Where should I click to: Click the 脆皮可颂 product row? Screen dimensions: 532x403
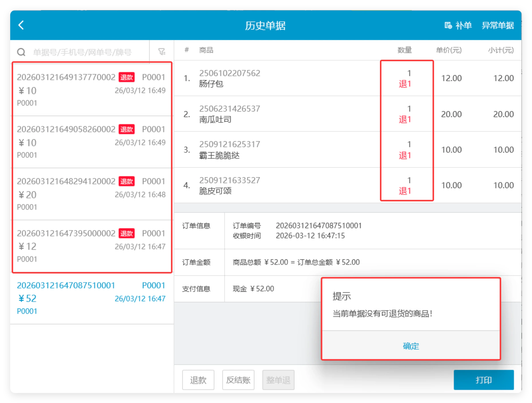[348, 185]
